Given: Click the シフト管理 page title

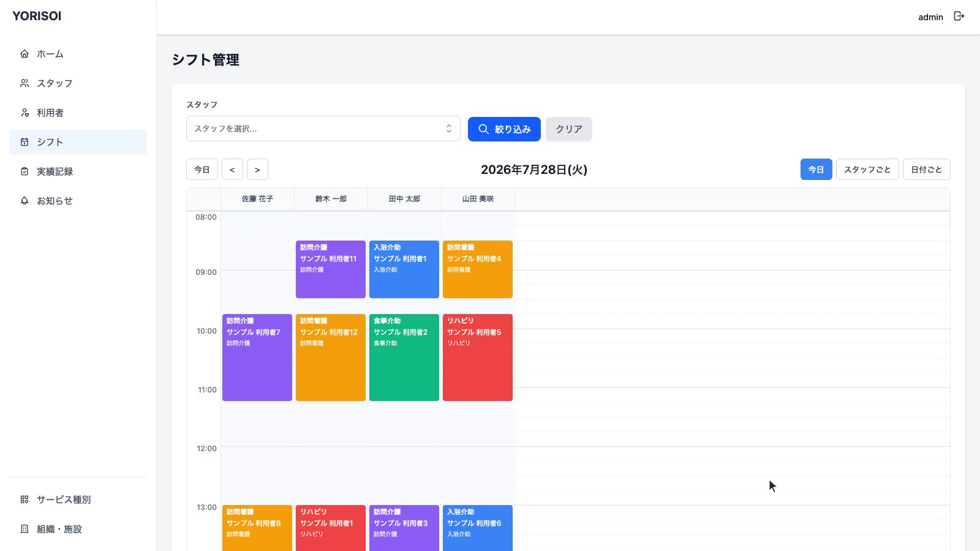Looking at the screenshot, I should click(205, 60).
